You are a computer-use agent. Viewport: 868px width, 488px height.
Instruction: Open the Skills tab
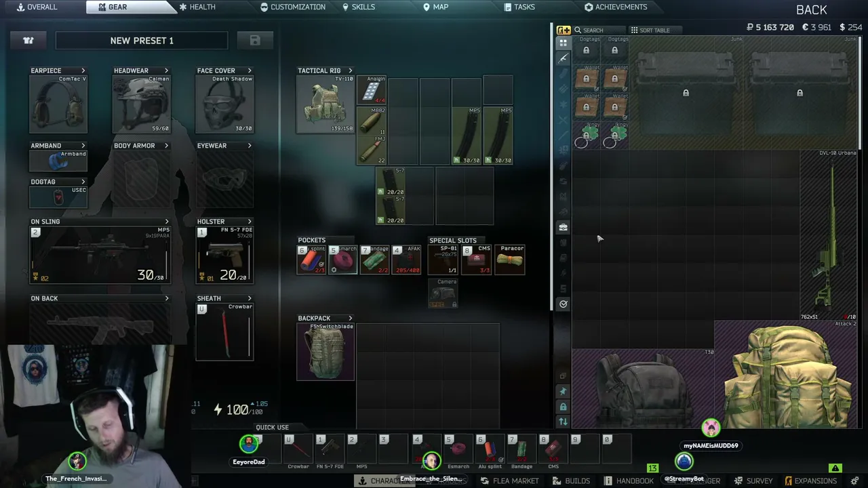359,7
